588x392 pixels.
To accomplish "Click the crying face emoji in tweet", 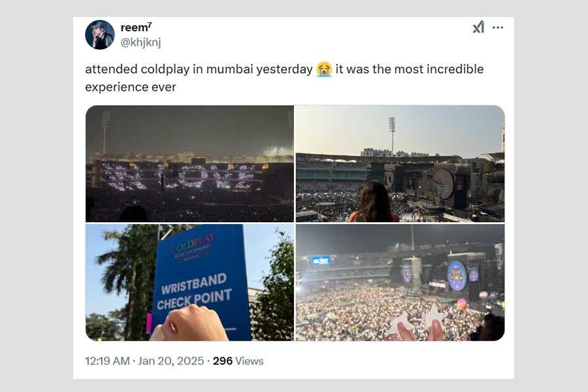I will 323,69.
